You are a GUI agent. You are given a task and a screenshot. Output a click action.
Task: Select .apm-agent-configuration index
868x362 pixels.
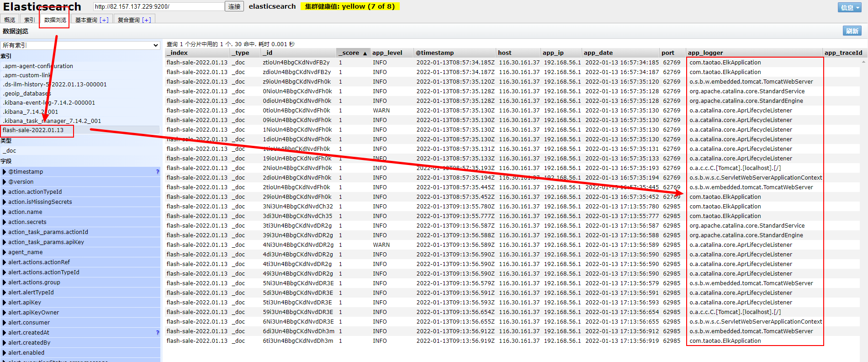tap(80, 66)
